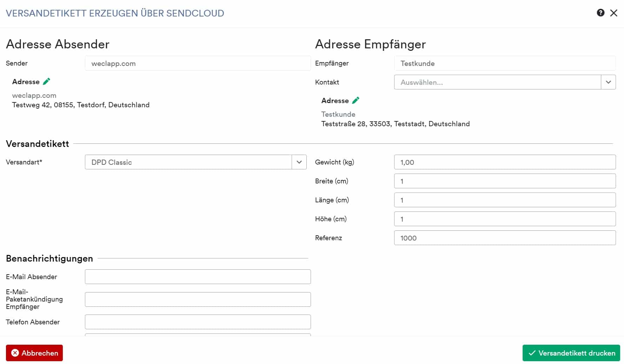
Task: Open the Kontakt dropdown arrow
Action: pyautogui.click(x=608, y=82)
